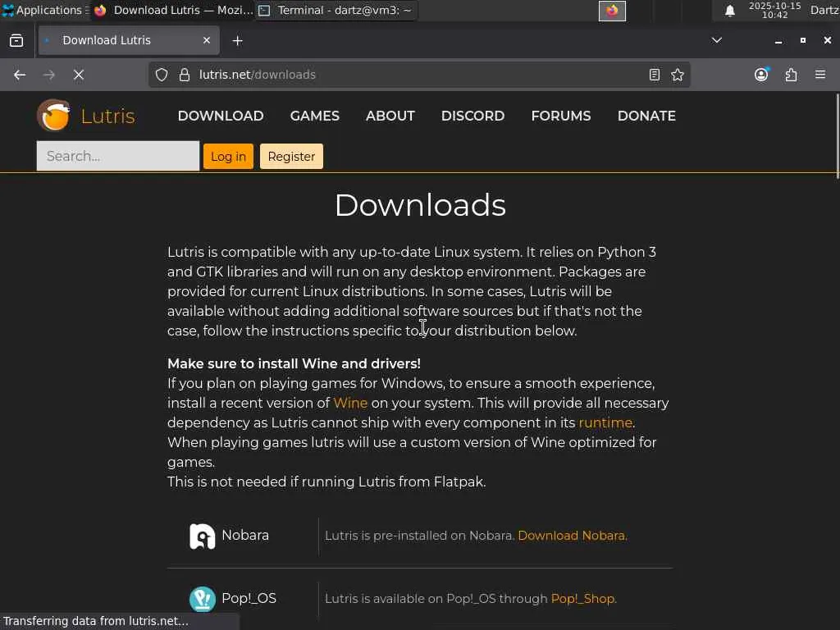This screenshot has height=630, width=840.
Task: Open the DONATE navigation item
Action: click(646, 116)
